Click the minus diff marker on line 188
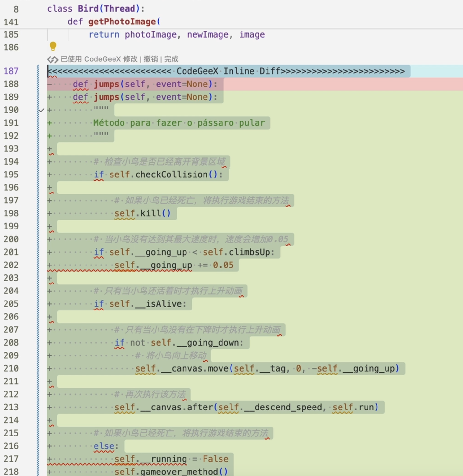463x476 pixels. (49, 84)
